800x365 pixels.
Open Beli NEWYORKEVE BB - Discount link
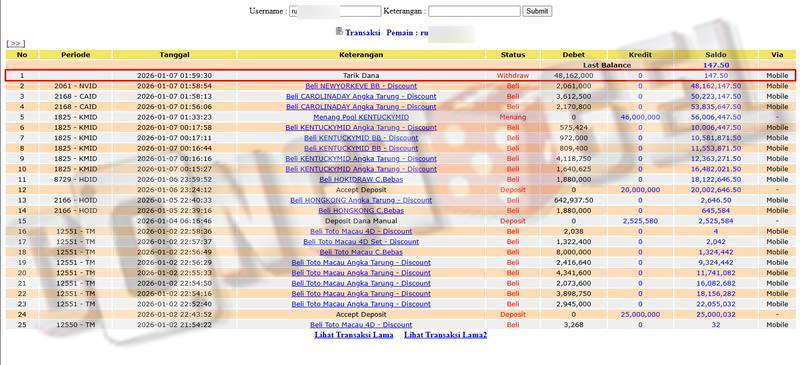point(361,86)
